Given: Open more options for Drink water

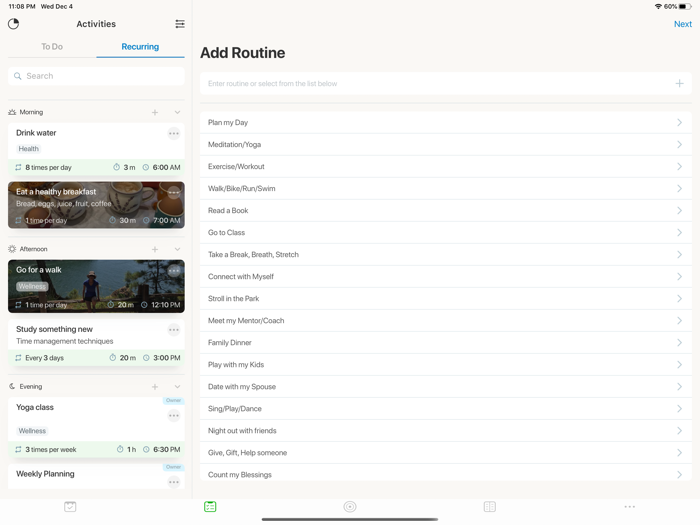Looking at the screenshot, I should [x=174, y=133].
